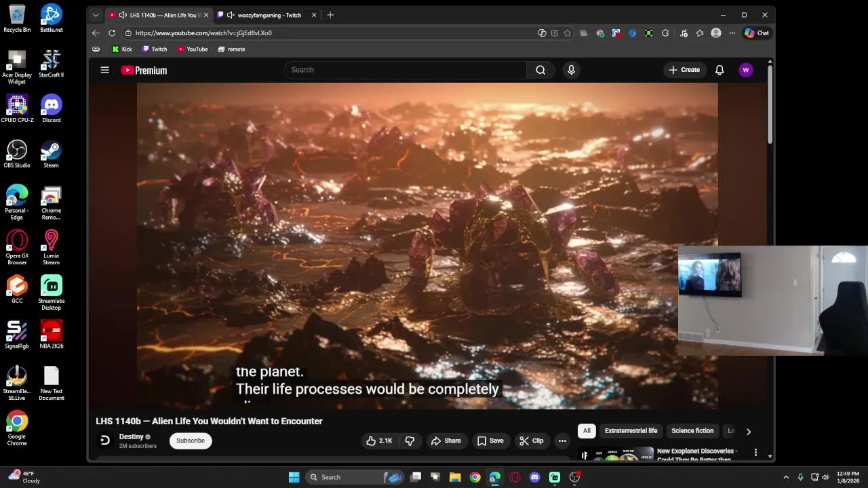Switch to woozyfamgaming Twitch tab
This screenshot has width=868, height=488.
tap(269, 15)
